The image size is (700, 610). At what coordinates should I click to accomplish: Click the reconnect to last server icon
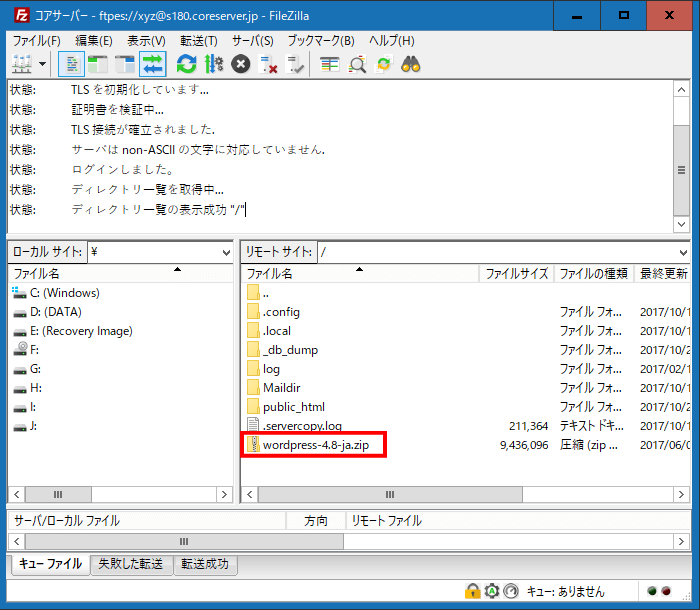click(x=295, y=64)
